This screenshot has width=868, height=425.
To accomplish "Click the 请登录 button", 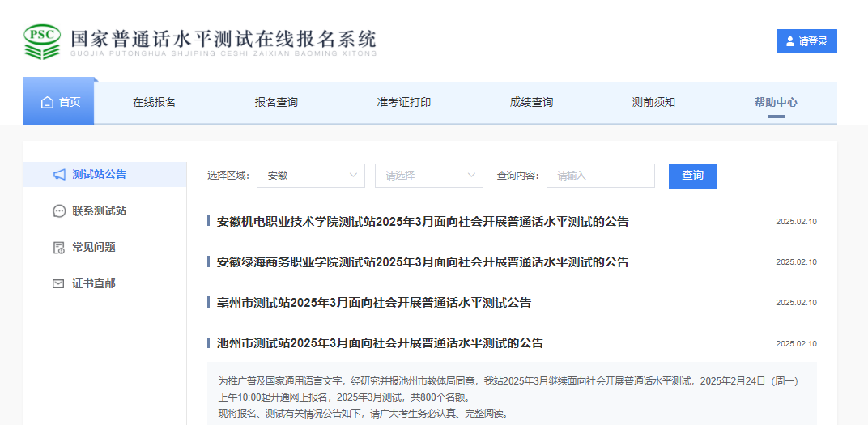I will point(806,41).
